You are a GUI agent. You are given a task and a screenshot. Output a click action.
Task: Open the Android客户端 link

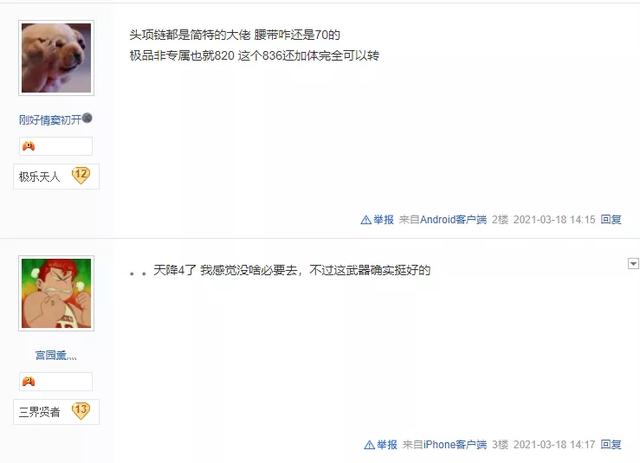pos(453,220)
